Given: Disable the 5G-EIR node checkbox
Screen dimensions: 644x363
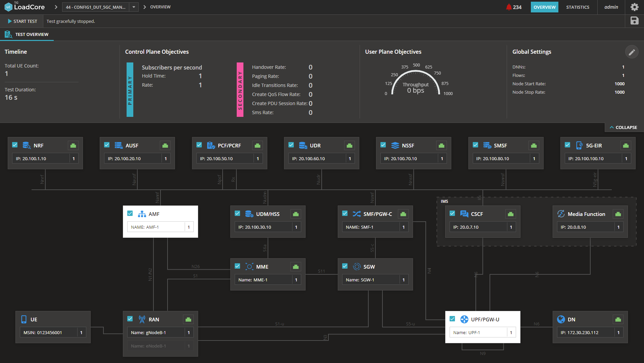Looking at the screenshot, I should pos(567,145).
